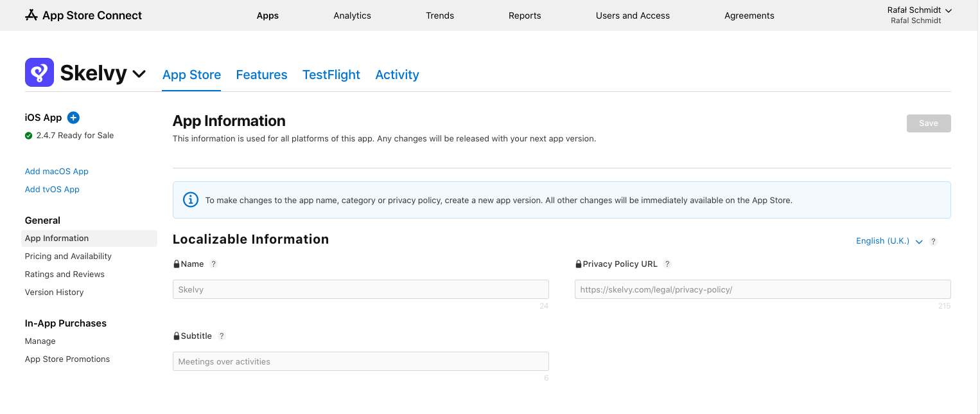Open help for the Subtitle field
Image resolution: width=980 pixels, height=414 pixels.
tap(222, 336)
